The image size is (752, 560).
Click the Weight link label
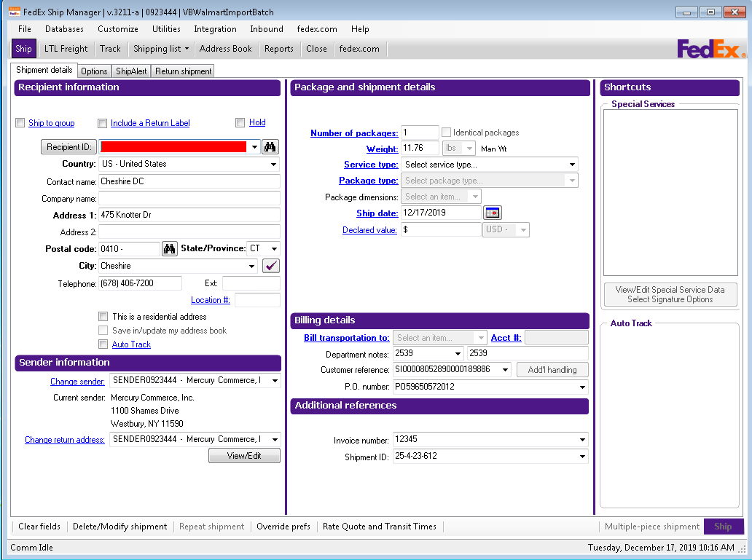(383, 149)
